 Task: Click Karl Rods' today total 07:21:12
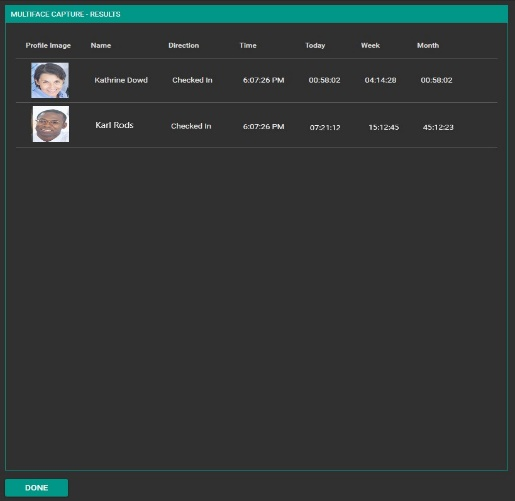click(325, 127)
